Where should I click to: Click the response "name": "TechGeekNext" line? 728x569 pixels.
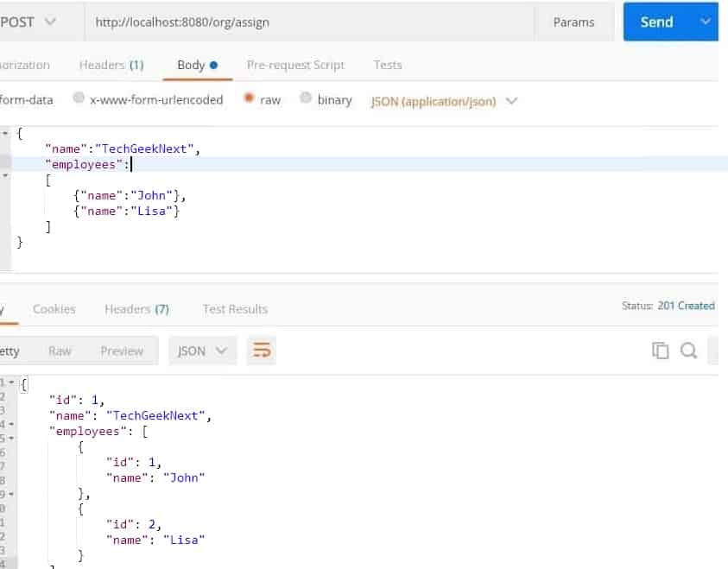[x=130, y=416]
